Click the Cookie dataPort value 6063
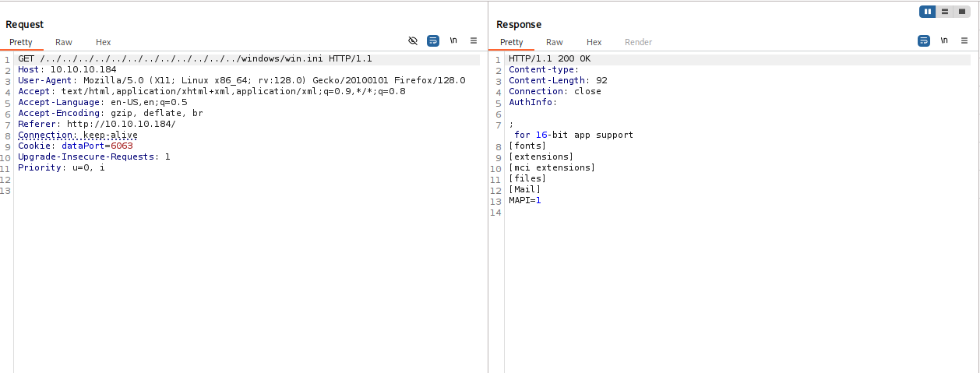Screen dimensions: 980x373 pos(122,146)
